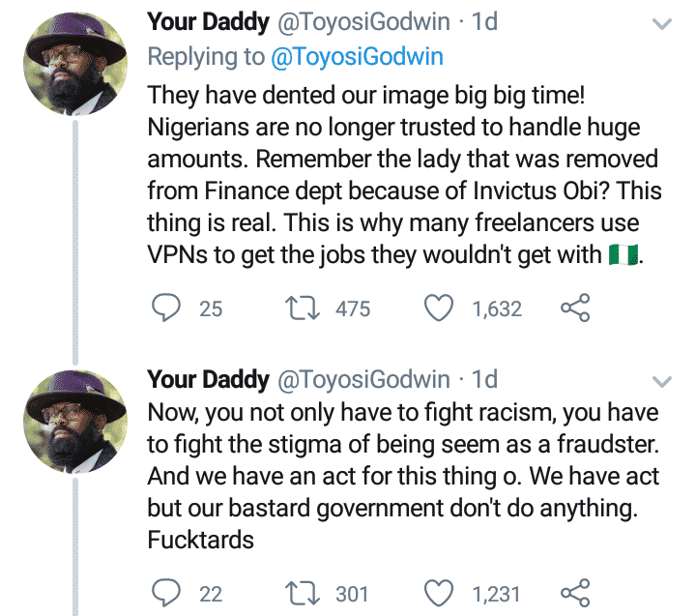This screenshot has width=696, height=616.
Task: Open Your Daddy profile name on second tweet
Action: tap(207, 378)
